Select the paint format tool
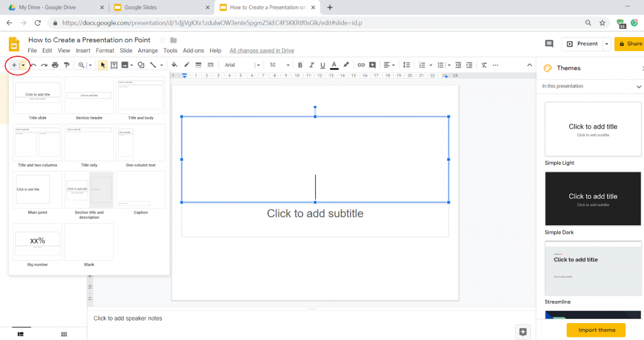The width and height of the screenshot is (644, 340). 67,65
